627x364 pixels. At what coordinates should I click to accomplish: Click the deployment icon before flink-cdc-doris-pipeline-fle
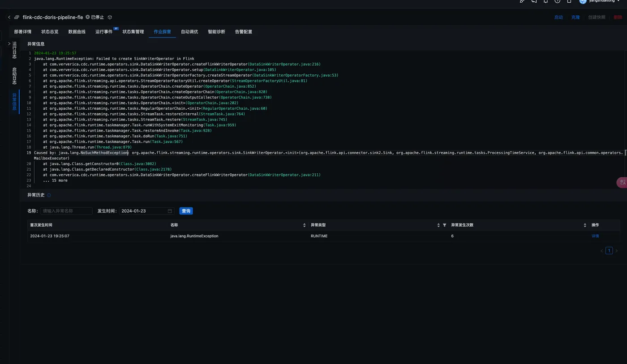point(17,17)
